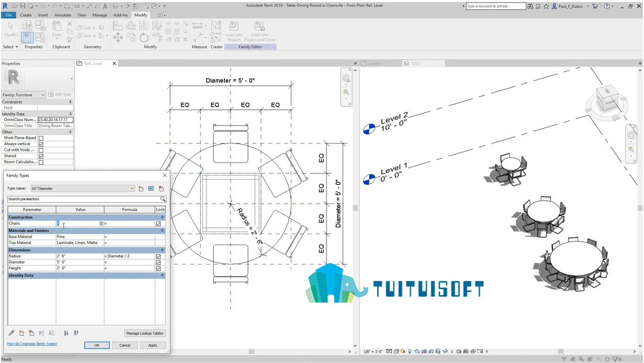The width and height of the screenshot is (644, 363).
Task: Open the How do I manage family types link
Action: click(32, 344)
